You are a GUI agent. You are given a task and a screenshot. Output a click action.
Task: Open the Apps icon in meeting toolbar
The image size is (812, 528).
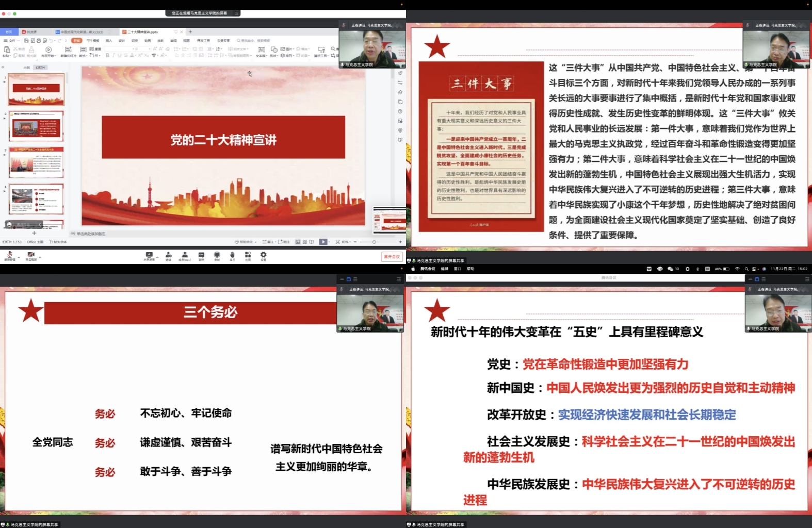tap(248, 255)
